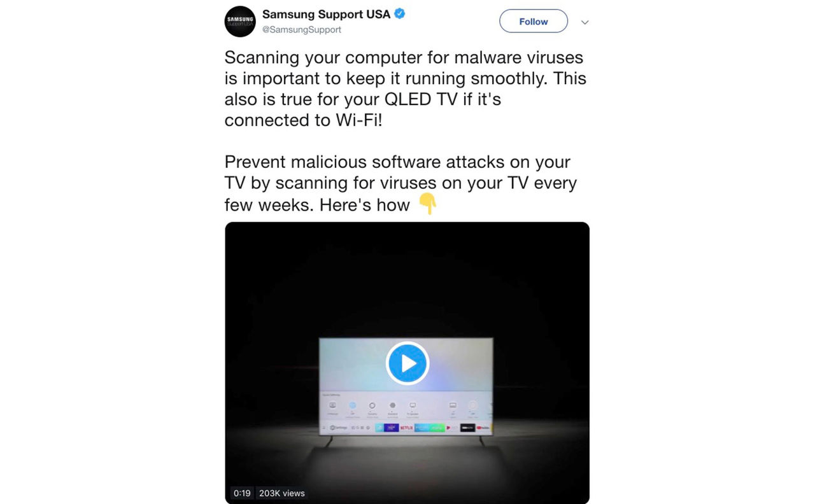Visit the @SamsungSupport handle
This screenshot has width=815, height=504.
(302, 29)
